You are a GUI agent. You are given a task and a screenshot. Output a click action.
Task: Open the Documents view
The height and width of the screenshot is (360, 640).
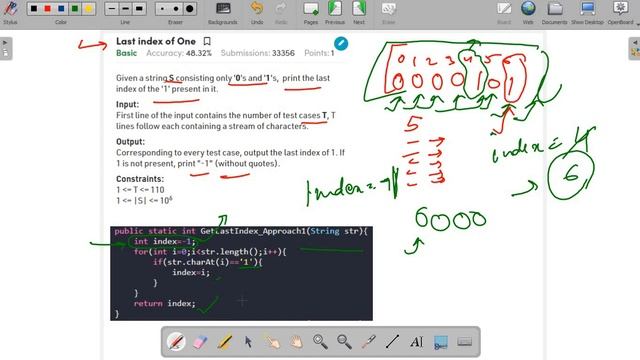[555, 12]
